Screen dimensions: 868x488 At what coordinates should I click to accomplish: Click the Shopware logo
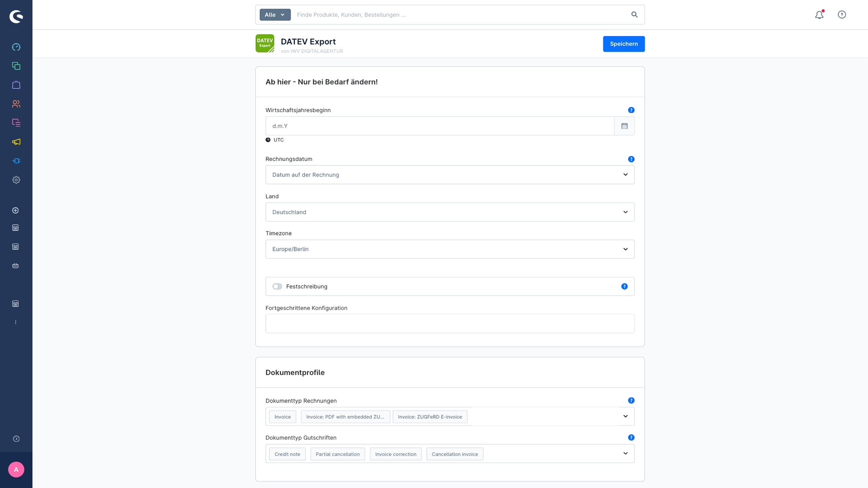click(16, 17)
